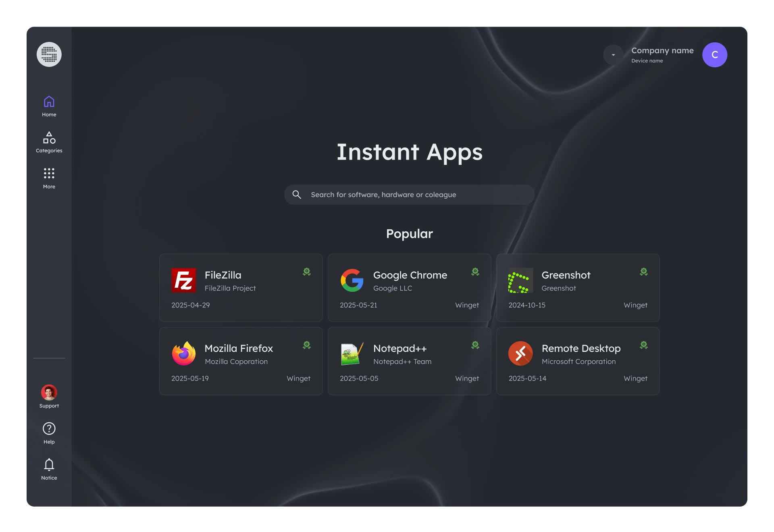Image resolution: width=774 pixels, height=532 pixels.
Task: Click the Notepad++ Team publisher text
Action: pos(402,362)
